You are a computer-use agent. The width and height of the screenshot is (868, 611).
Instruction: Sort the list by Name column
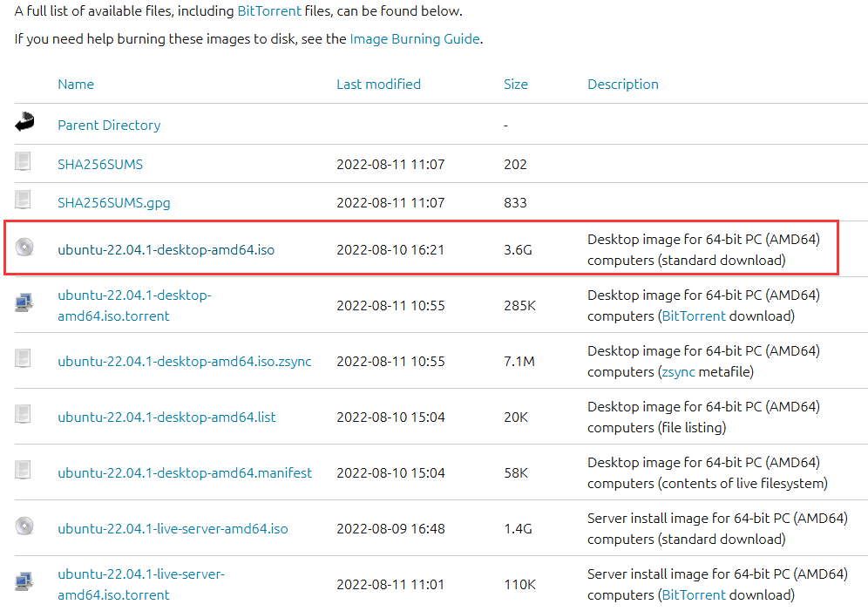coord(76,85)
